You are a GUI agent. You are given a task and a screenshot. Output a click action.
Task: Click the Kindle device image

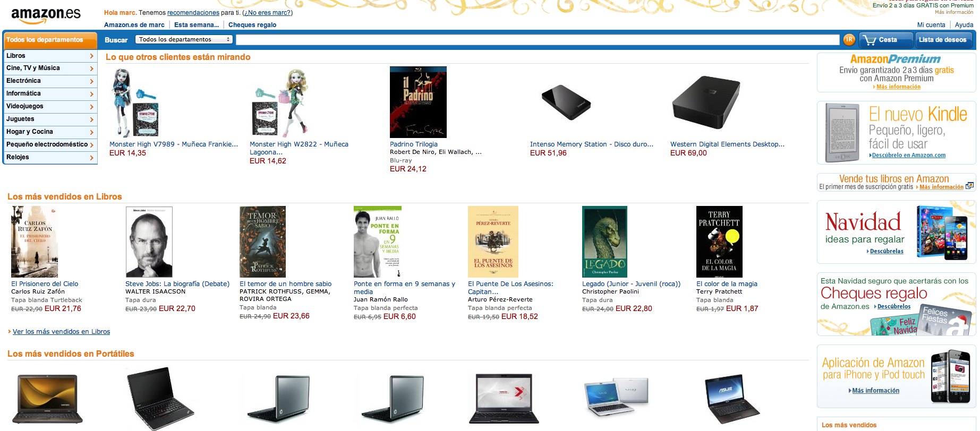point(842,133)
